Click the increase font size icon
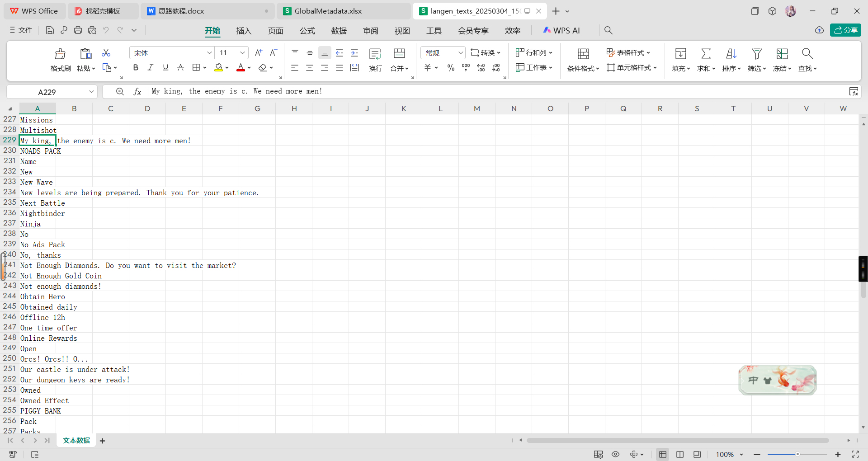The width and height of the screenshot is (868, 461). click(259, 53)
